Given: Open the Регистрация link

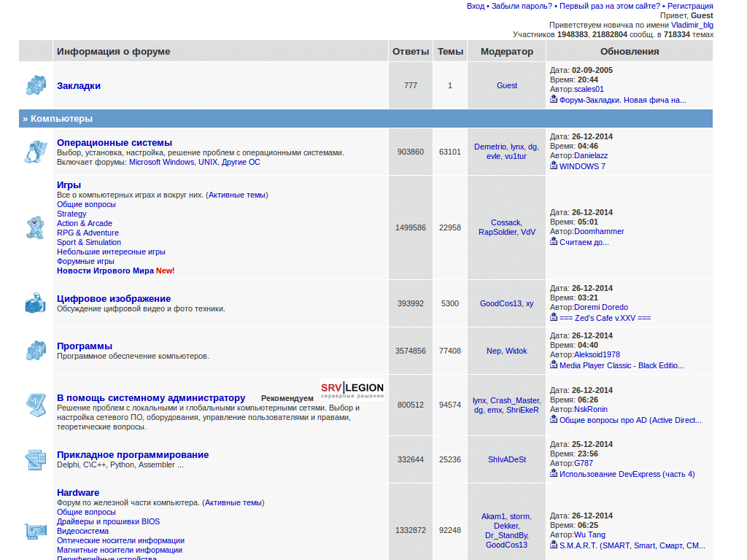Looking at the screenshot, I should (689, 5).
